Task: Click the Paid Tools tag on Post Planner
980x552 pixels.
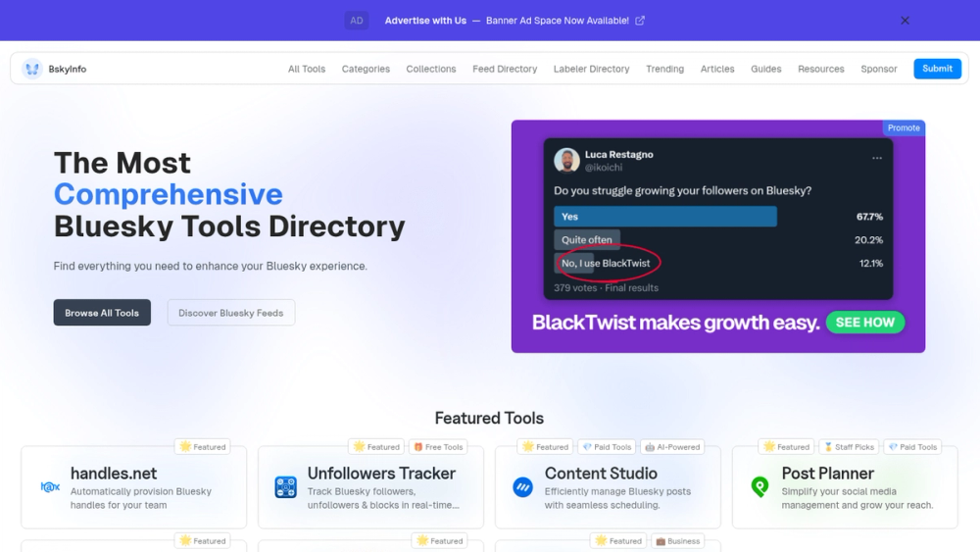Action: pyautogui.click(x=912, y=447)
